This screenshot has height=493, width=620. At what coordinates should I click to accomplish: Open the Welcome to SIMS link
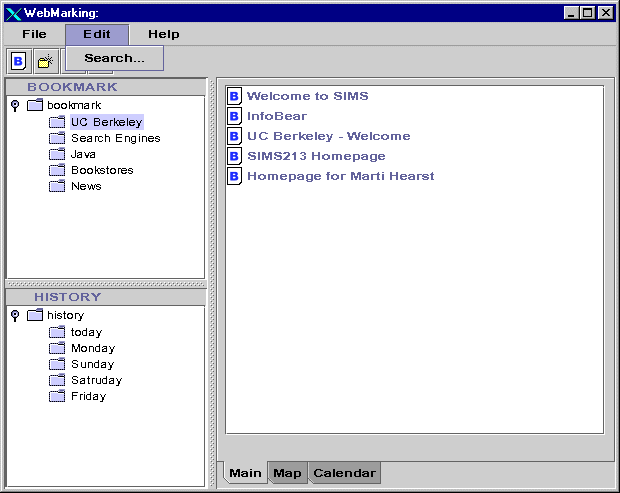[x=308, y=96]
